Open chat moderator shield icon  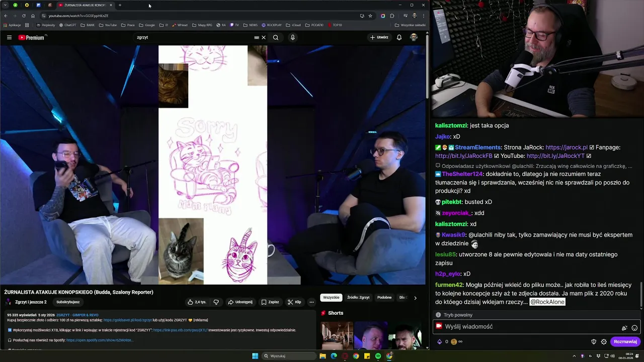click(594, 342)
